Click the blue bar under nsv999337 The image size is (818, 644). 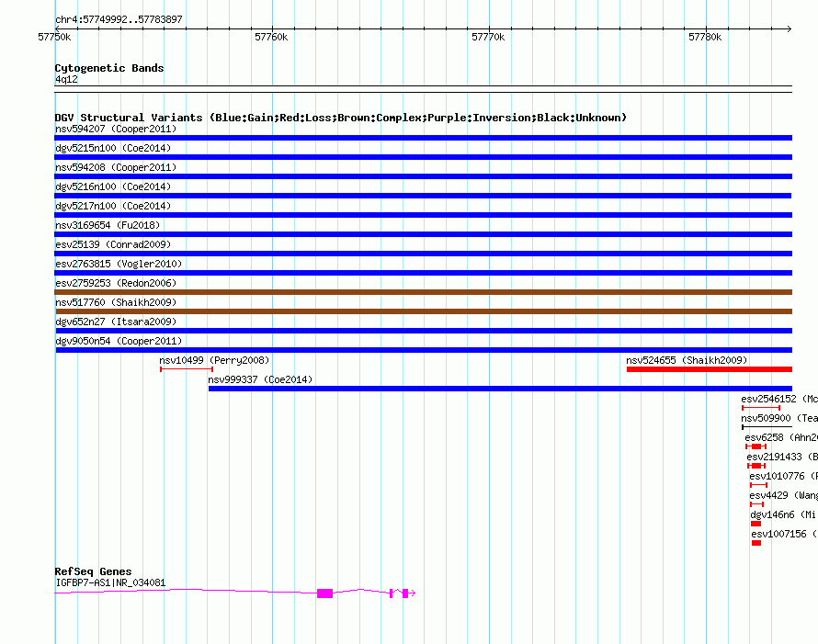point(500,389)
